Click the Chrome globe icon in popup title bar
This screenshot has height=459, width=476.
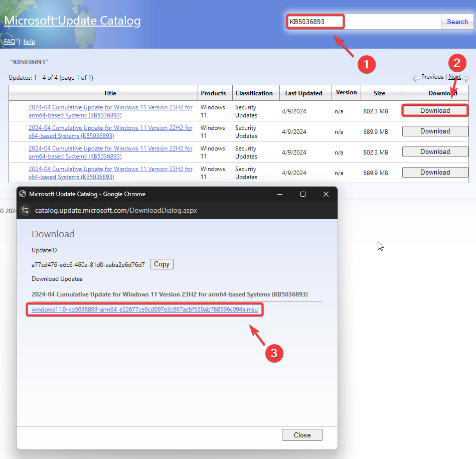[x=23, y=194]
